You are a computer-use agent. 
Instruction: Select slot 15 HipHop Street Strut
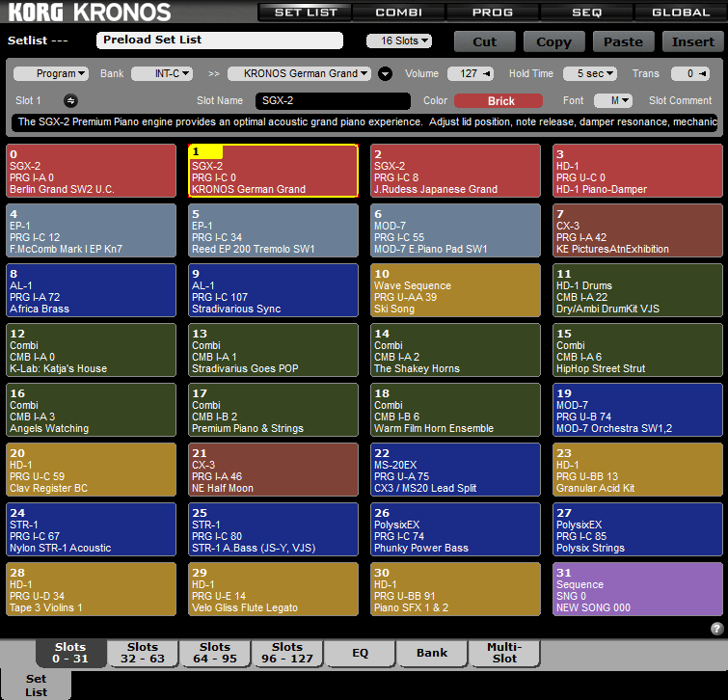pyautogui.click(x=638, y=350)
